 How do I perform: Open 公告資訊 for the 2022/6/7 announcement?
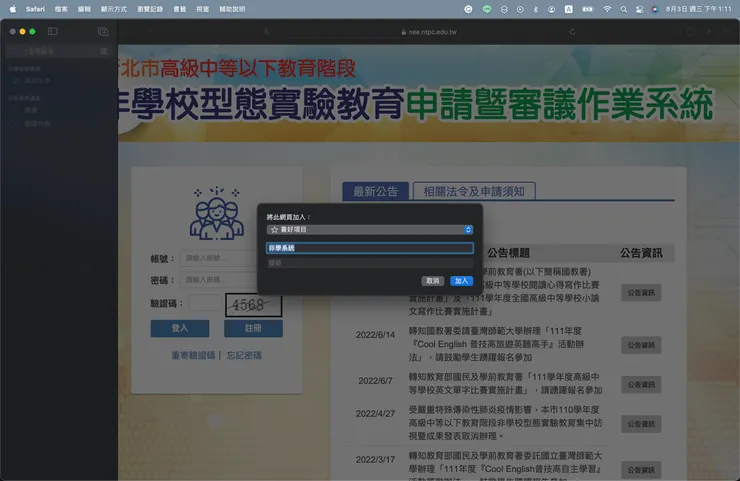tap(641, 385)
